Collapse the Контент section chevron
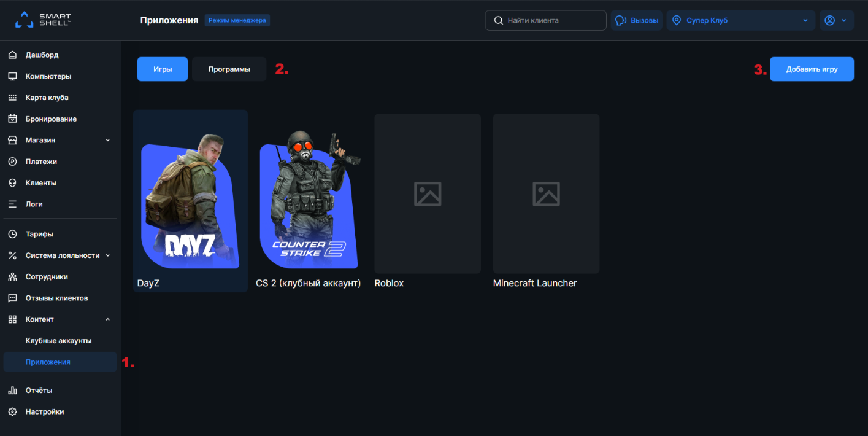Viewport: 868px width, 436px height. 108,319
